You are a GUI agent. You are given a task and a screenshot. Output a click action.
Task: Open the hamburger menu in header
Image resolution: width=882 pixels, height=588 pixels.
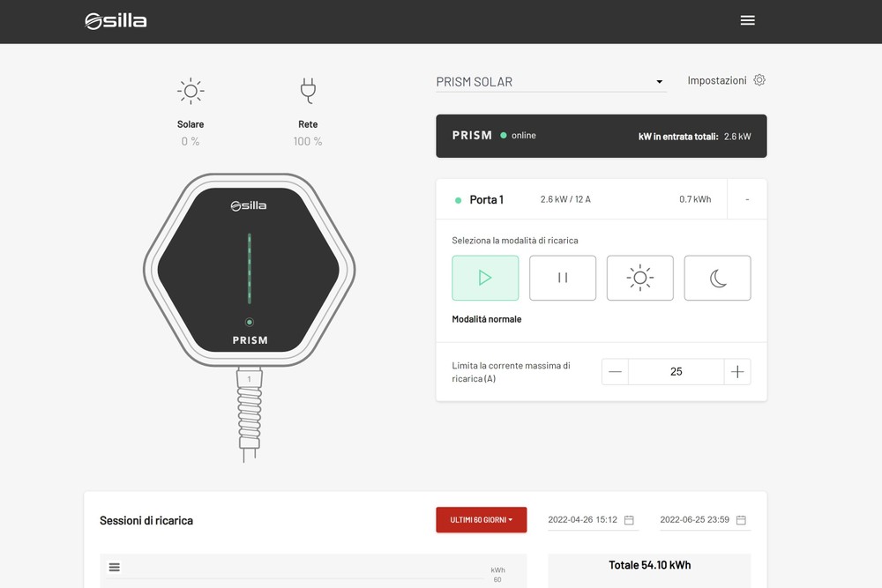coord(747,20)
